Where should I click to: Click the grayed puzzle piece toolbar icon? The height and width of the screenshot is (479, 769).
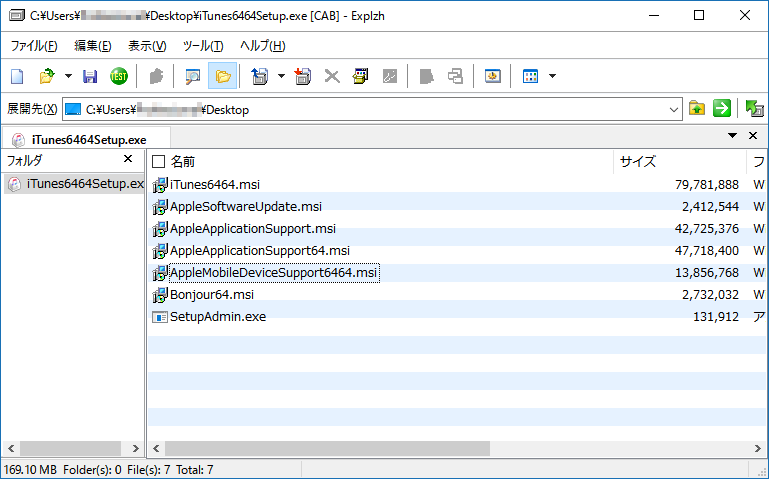point(156,76)
